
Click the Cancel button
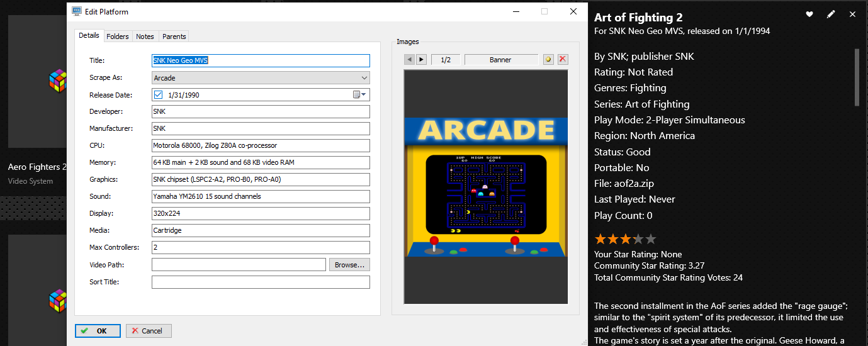149,331
